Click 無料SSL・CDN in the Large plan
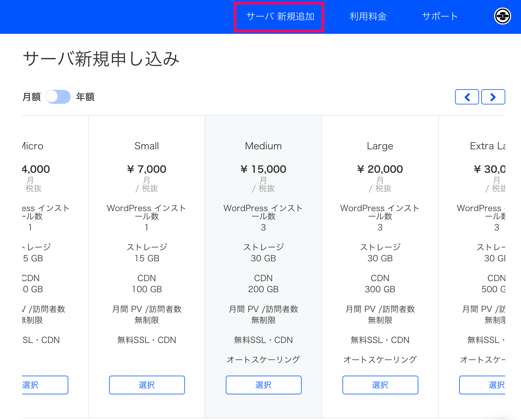The height and width of the screenshot is (420, 521). coord(380,340)
